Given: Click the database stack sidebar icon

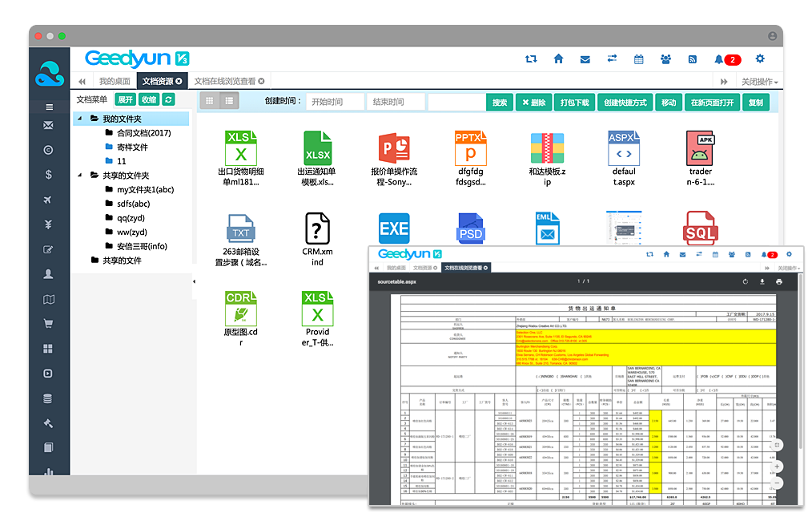Looking at the screenshot, I should click(x=47, y=398).
